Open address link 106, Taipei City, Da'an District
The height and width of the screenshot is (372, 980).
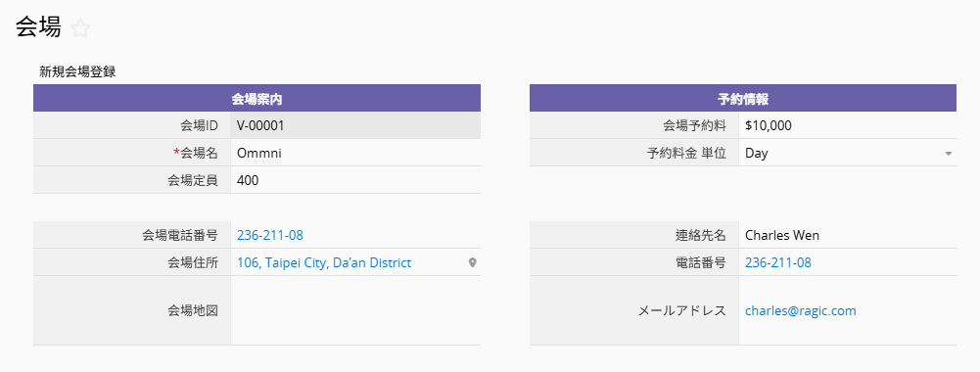324,263
